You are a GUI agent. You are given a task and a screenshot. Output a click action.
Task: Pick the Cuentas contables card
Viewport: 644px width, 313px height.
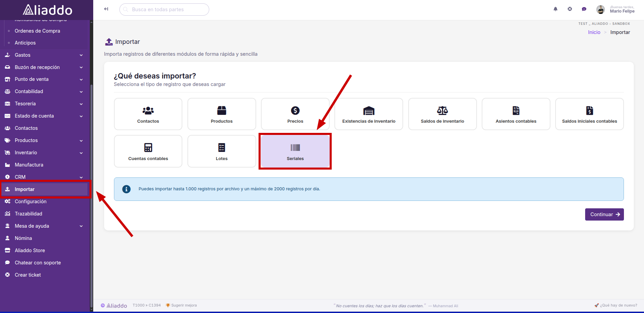(148, 151)
